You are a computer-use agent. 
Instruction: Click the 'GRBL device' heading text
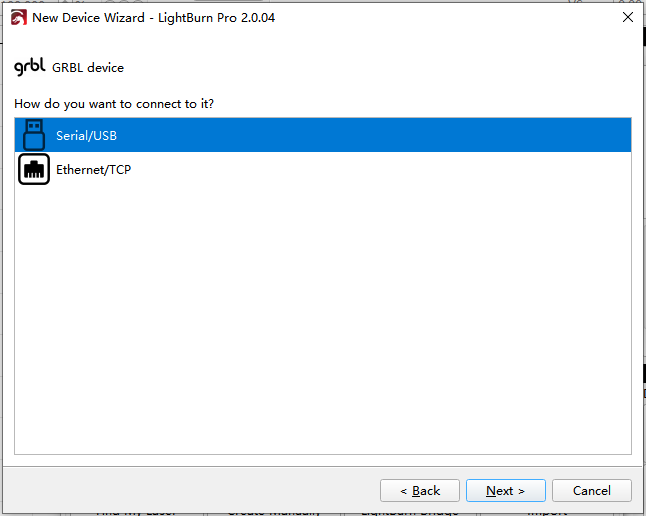click(88, 68)
